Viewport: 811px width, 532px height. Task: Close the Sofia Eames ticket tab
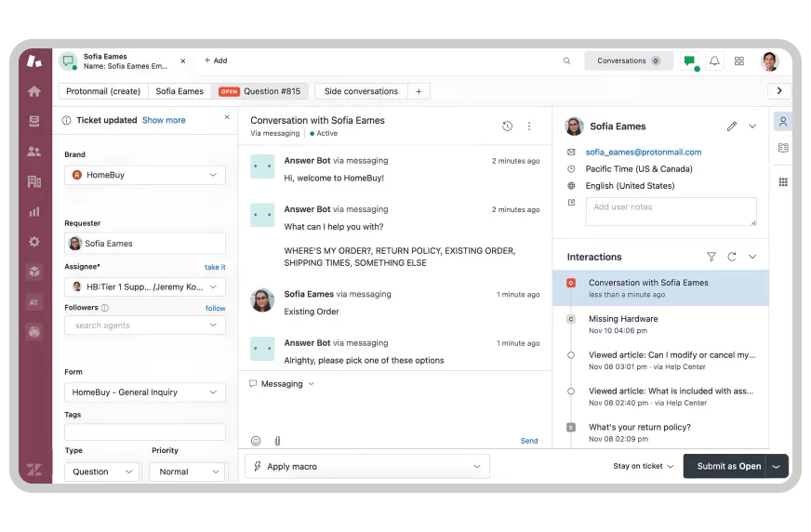coord(182,61)
